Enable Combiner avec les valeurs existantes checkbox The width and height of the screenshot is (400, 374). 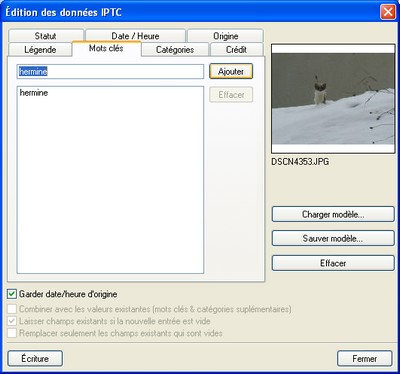pyautogui.click(x=12, y=309)
